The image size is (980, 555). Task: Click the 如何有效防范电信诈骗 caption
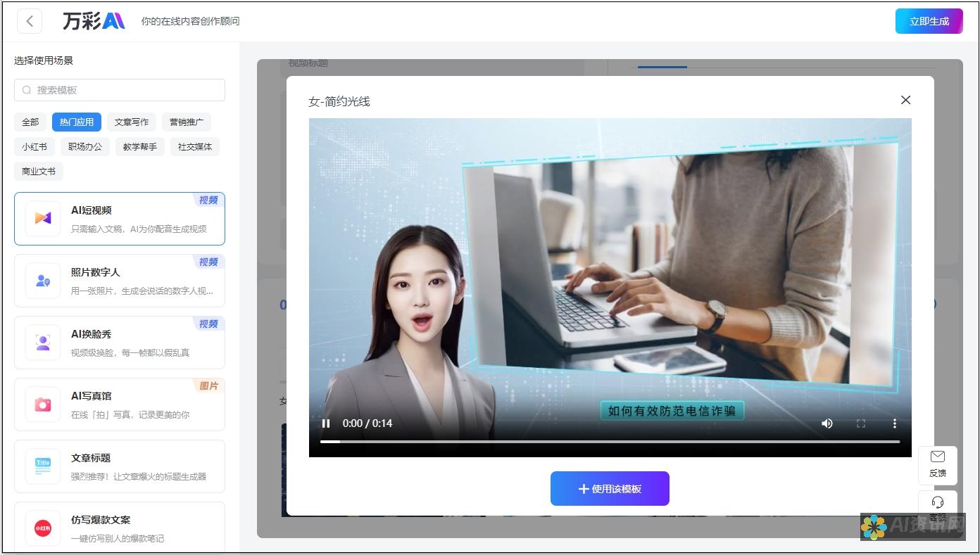pyautogui.click(x=672, y=411)
